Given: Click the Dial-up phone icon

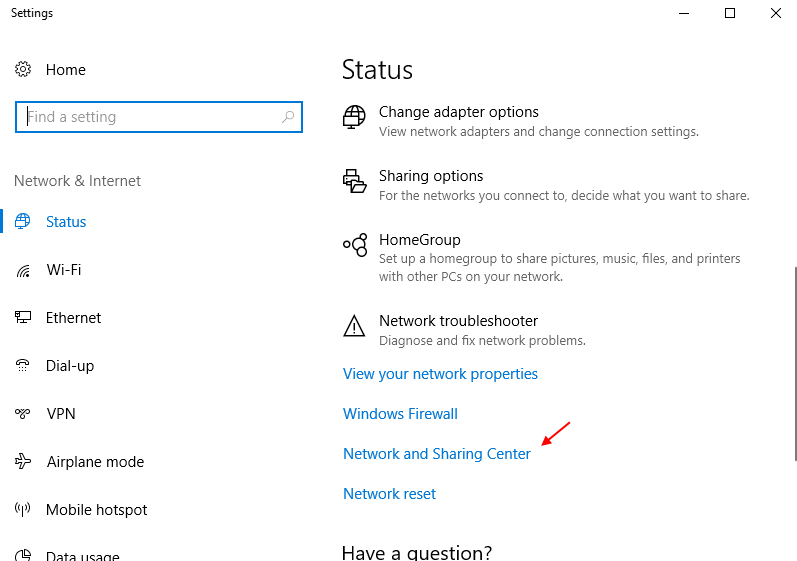Looking at the screenshot, I should point(23,365).
